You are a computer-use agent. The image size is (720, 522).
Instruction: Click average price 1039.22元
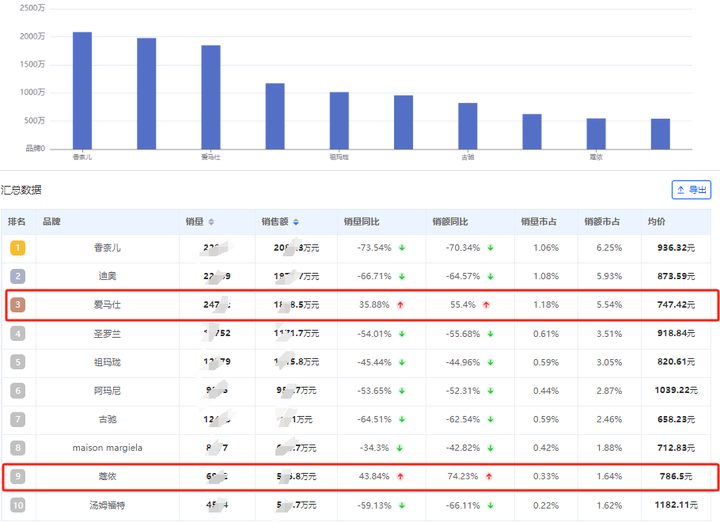coord(676,390)
